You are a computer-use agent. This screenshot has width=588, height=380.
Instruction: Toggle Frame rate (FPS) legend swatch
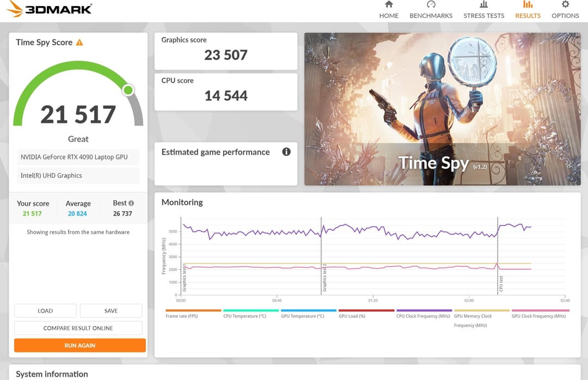[193, 310]
